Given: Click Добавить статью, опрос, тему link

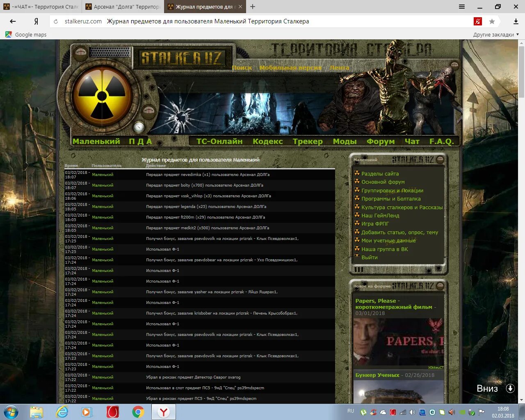Looking at the screenshot, I should (399, 233).
